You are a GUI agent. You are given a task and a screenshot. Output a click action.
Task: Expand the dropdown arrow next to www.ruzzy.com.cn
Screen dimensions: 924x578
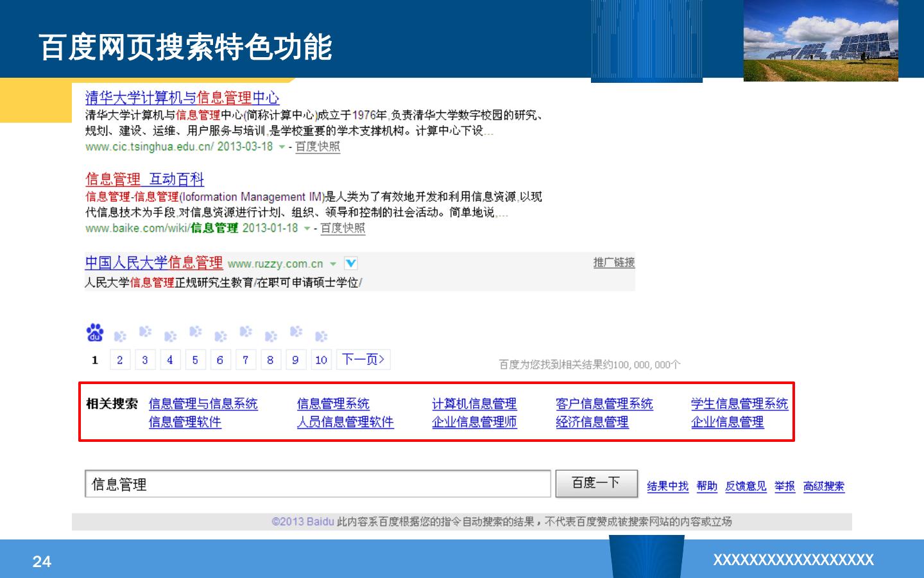tap(332, 264)
